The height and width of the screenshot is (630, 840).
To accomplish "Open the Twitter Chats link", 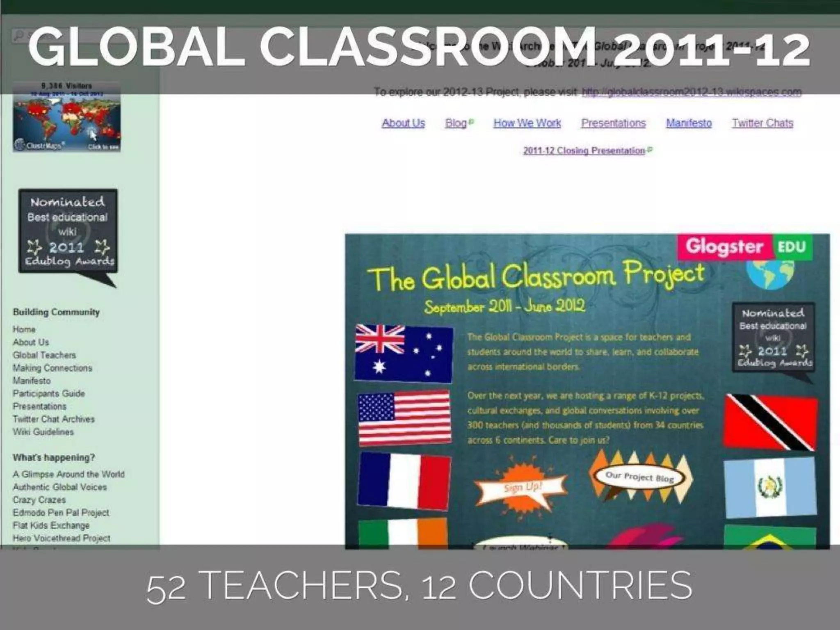I will pos(762,123).
